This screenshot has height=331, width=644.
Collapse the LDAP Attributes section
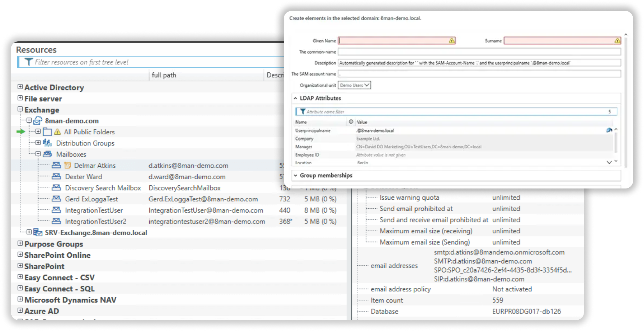pyautogui.click(x=295, y=98)
